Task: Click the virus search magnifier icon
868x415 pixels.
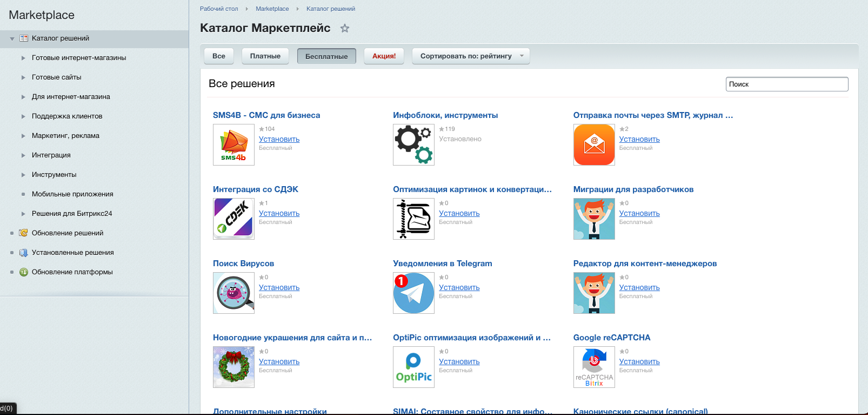Action: (x=233, y=293)
